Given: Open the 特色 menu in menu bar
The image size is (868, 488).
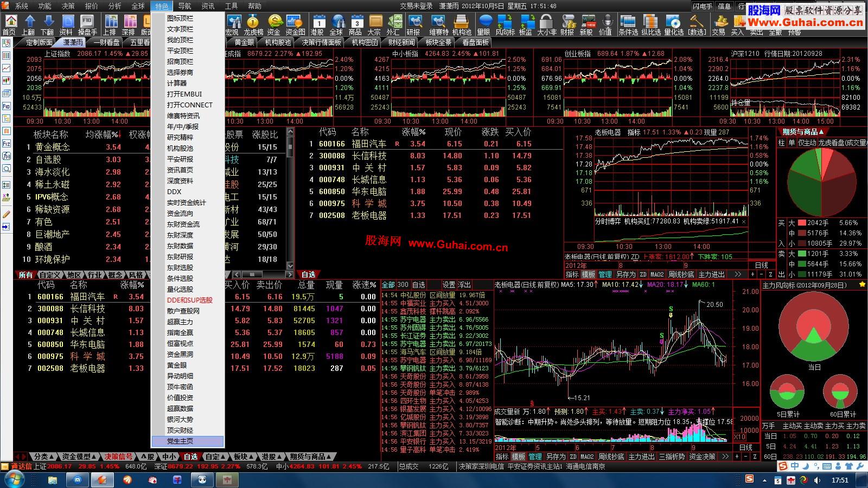Looking at the screenshot, I should click(x=162, y=6).
